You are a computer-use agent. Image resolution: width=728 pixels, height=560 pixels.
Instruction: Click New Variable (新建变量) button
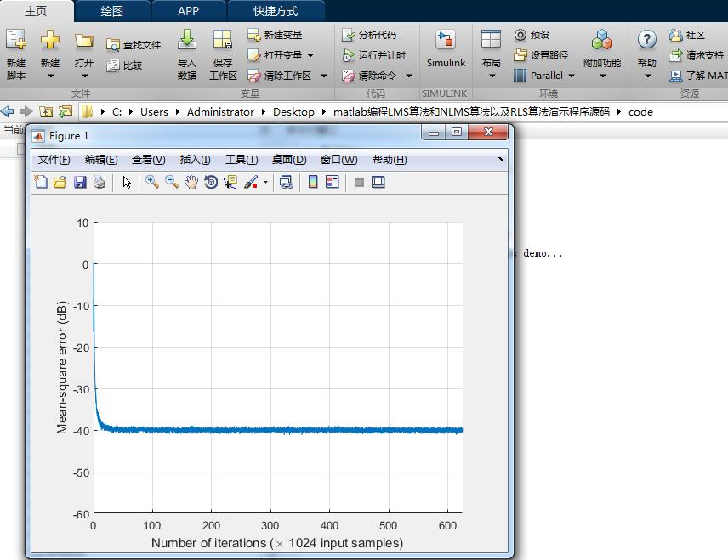pos(275,35)
